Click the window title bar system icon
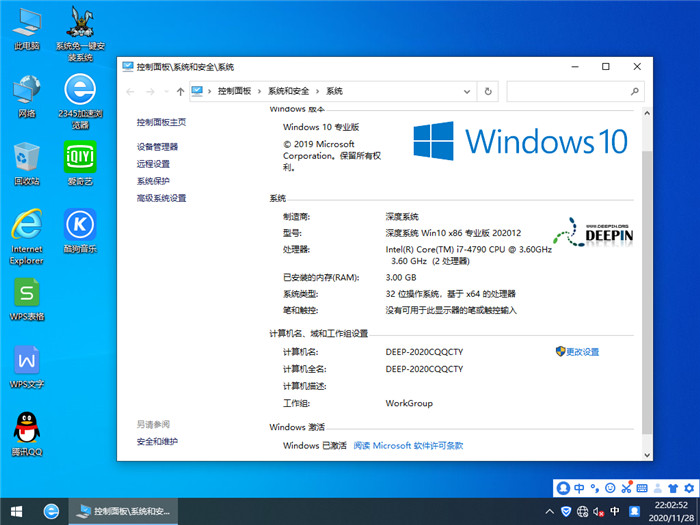This screenshot has height=525, width=700. click(128, 67)
